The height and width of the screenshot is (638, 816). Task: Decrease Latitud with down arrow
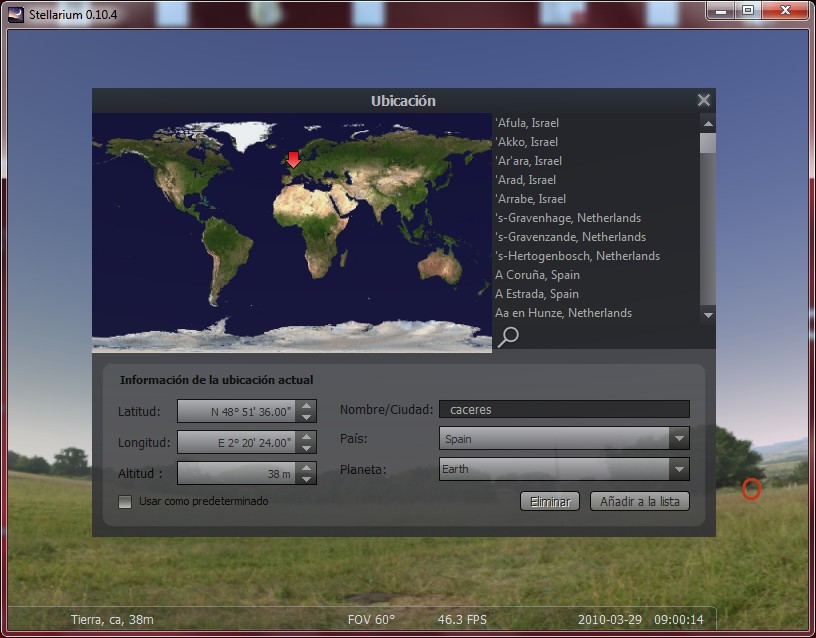[x=307, y=417]
